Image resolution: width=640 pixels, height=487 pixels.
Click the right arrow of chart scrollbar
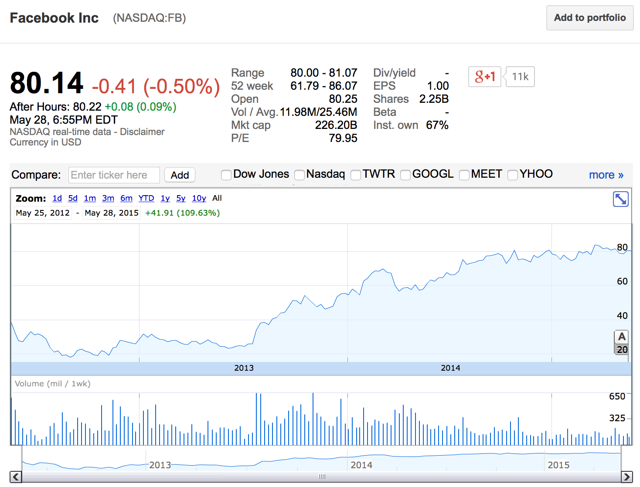pyautogui.click(x=627, y=476)
